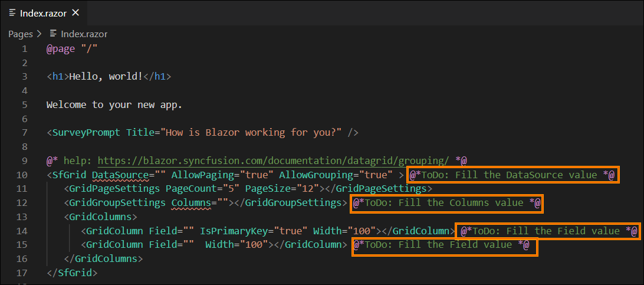Viewport: 644px width, 285px height.
Task: Click line number 10 in gutter
Action: pyautogui.click(x=22, y=175)
